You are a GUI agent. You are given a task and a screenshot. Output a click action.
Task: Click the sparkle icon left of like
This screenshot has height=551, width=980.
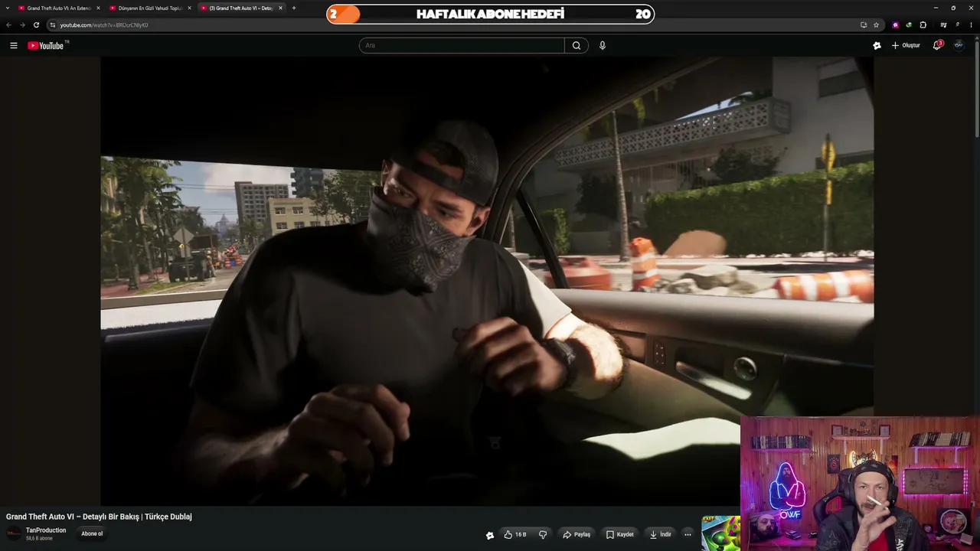pos(490,535)
